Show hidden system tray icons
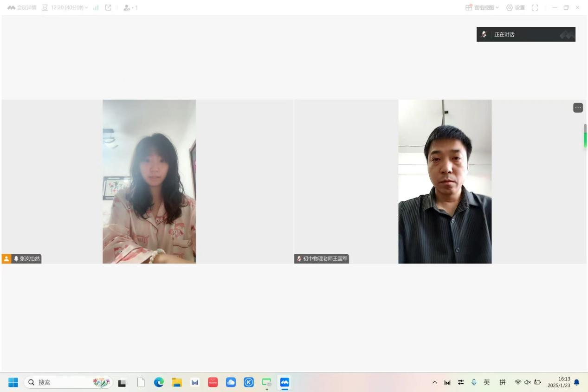 [435, 382]
